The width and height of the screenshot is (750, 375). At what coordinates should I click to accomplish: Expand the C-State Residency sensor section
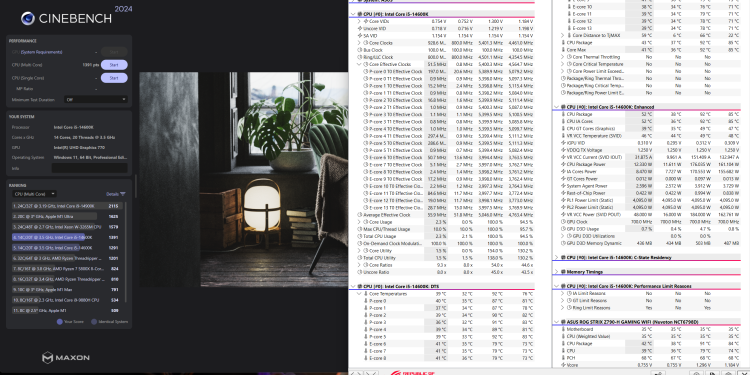pos(556,257)
